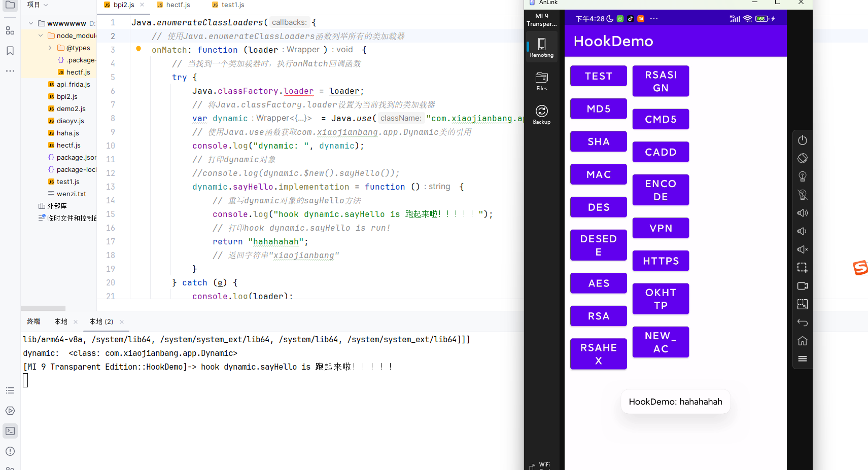Turn on screen light bulb icon in AnLink

[803, 176]
